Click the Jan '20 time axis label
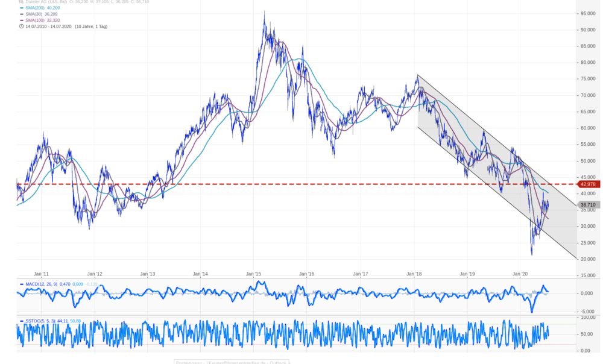Viewport: 603px width, 364px height. 520,274
